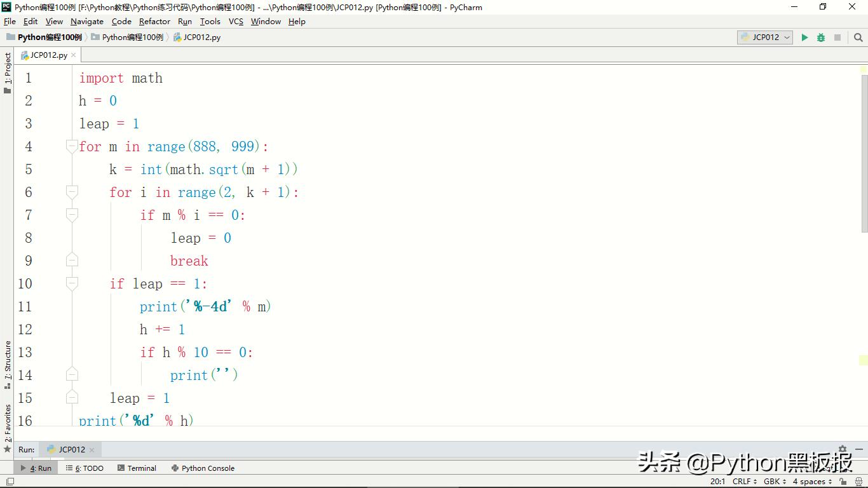Image resolution: width=868 pixels, height=488 pixels.
Task: Click tool windows toggle icon in status bar
Action: pos(10,482)
